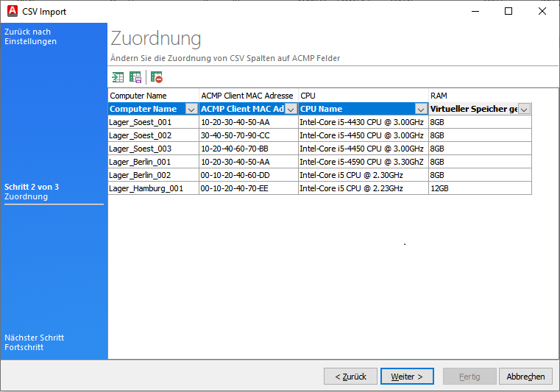560x392 pixels.
Task: Click the CSV Import app icon
Action: pyautogui.click(x=10, y=11)
